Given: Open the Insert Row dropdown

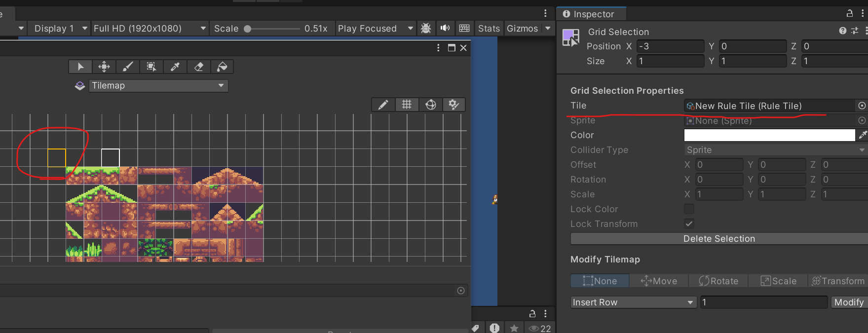Looking at the screenshot, I should (634, 302).
